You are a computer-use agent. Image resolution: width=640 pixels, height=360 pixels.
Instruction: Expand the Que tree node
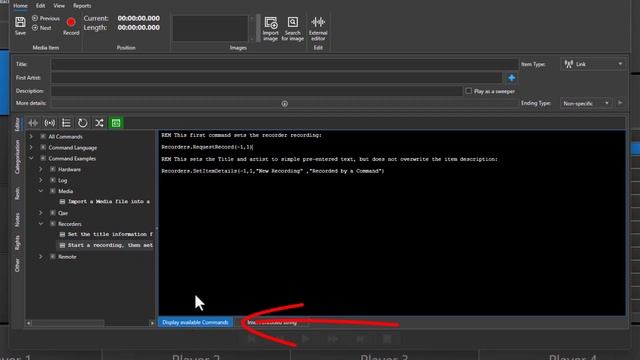(41, 213)
